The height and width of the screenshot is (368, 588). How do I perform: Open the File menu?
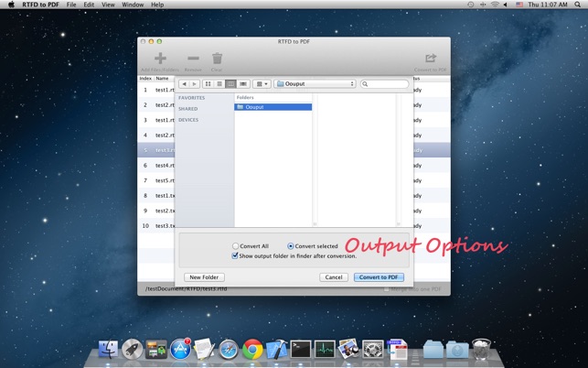coord(71,5)
